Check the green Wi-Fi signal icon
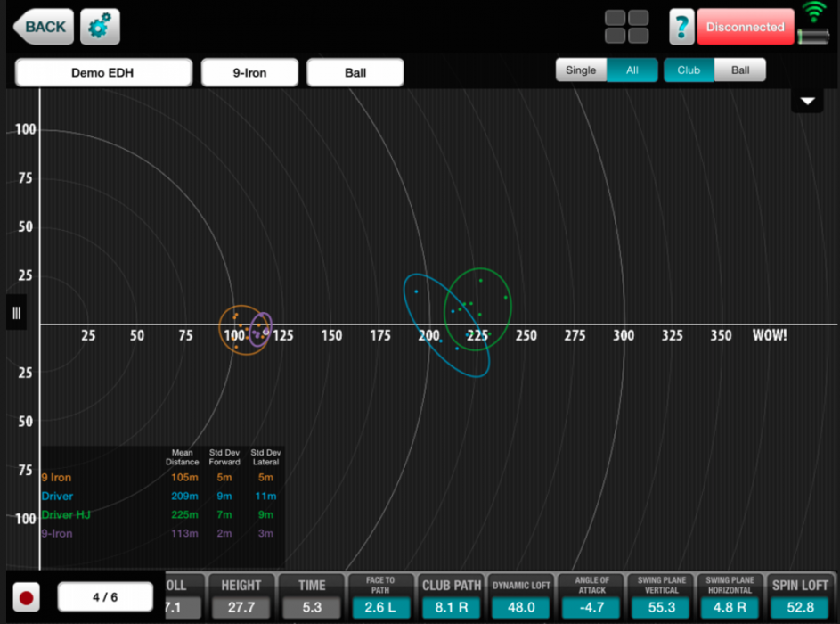Image resolution: width=840 pixels, height=624 pixels. coord(814,12)
